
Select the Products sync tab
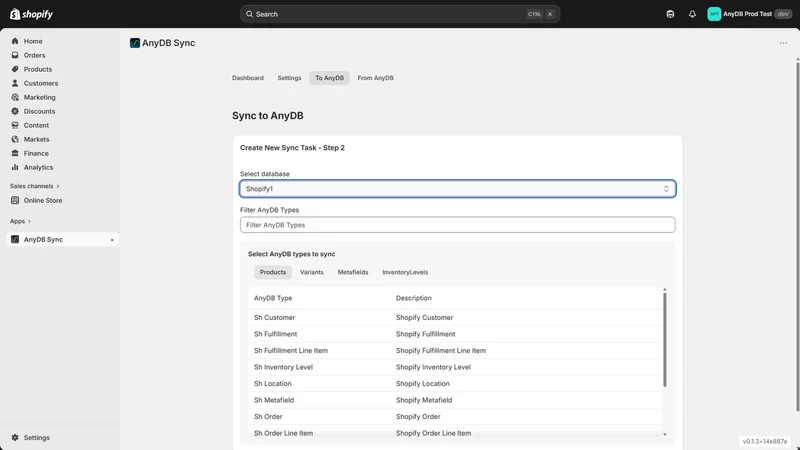click(x=273, y=272)
